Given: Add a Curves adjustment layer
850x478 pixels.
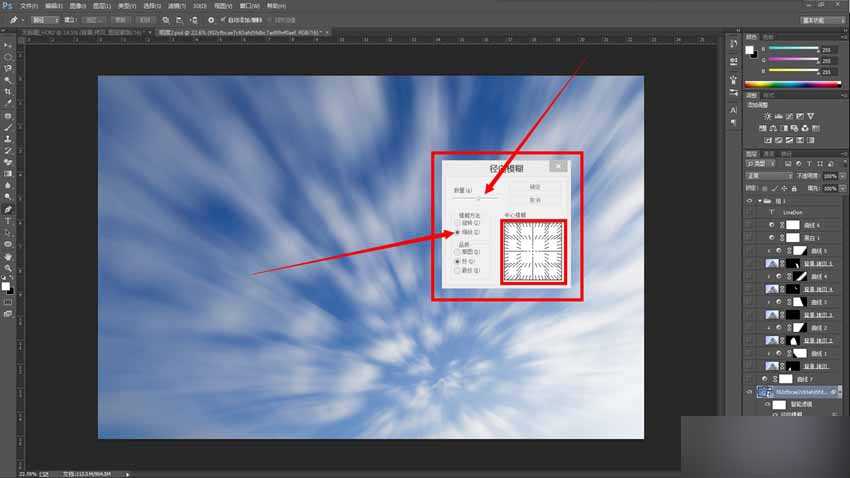Looking at the screenshot, I should click(789, 117).
